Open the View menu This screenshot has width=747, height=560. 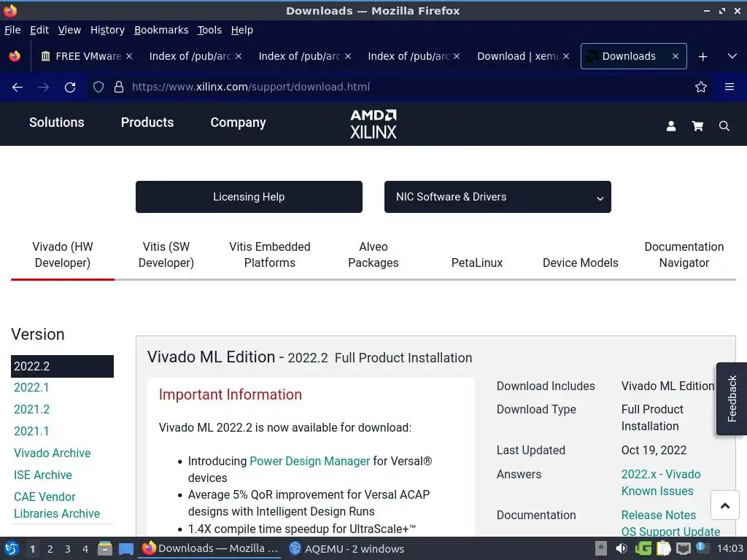(x=69, y=30)
